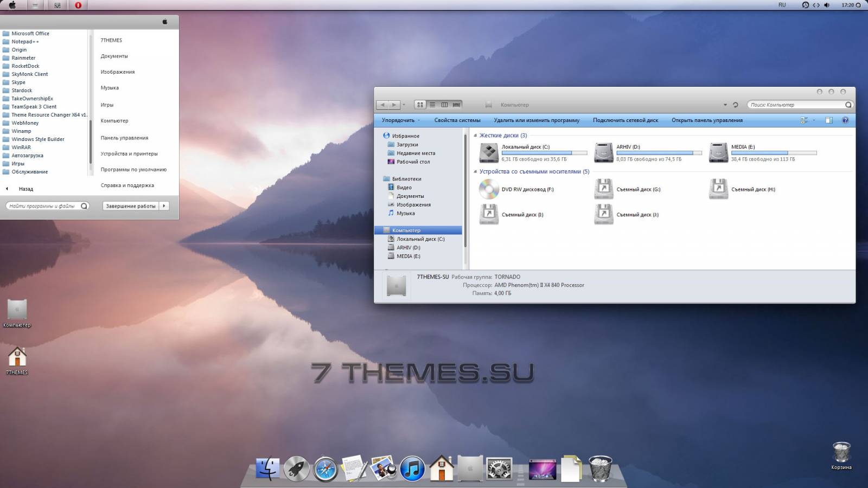This screenshot has height=488, width=868.
Task: Click the Локальный диск (C:) usage bar
Action: pyautogui.click(x=544, y=153)
